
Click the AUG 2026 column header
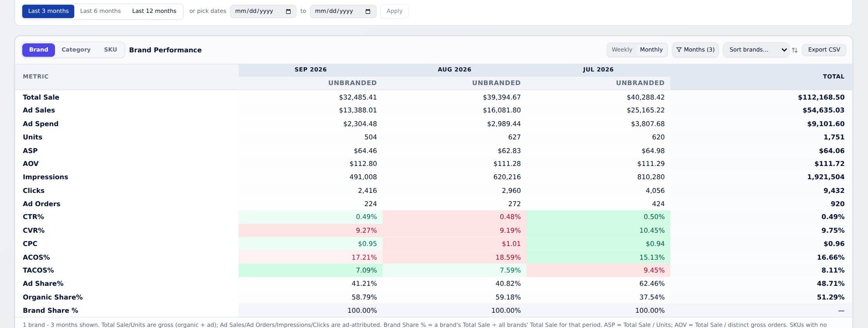[454, 70]
